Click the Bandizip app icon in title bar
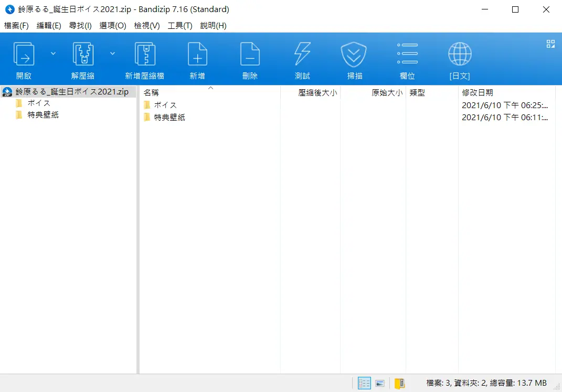The height and width of the screenshot is (392, 562). click(x=9, y=9)
